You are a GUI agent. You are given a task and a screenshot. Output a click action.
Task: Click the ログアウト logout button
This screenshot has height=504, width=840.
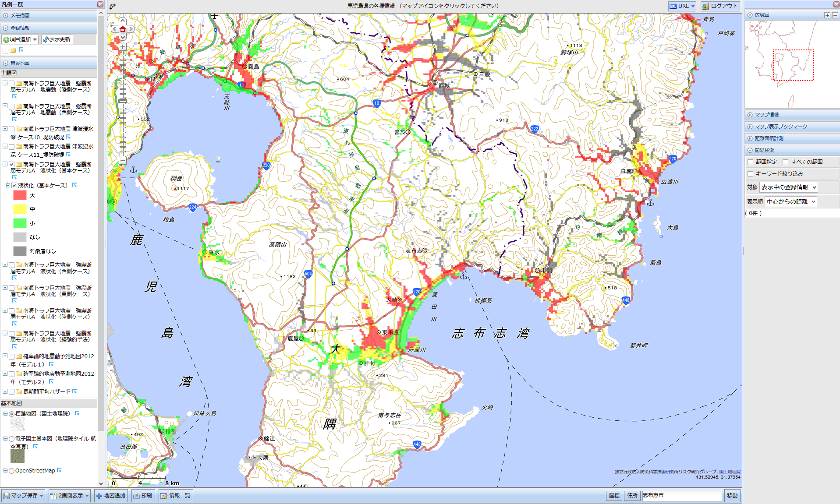[x=720, y=6]
